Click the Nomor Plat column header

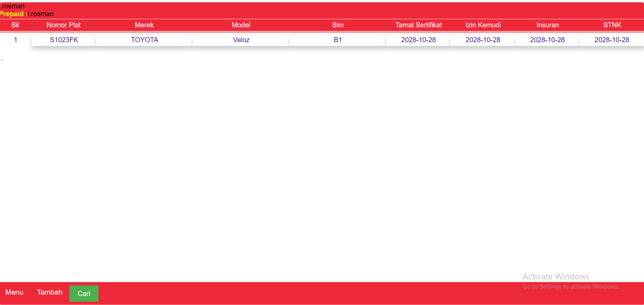point(64,25)
